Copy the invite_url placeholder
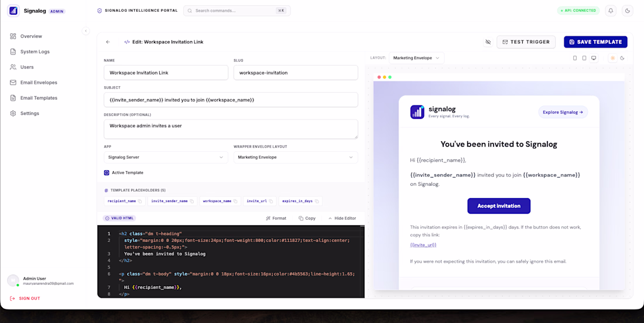 [271, 201]
